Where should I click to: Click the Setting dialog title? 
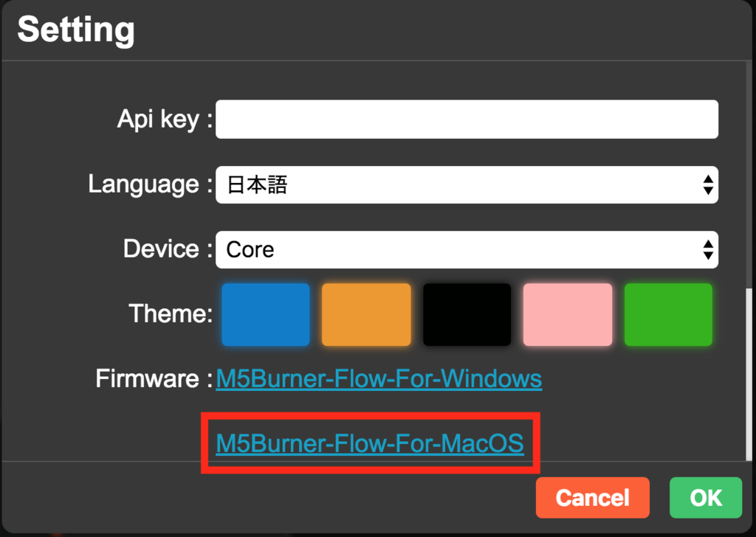75,30
